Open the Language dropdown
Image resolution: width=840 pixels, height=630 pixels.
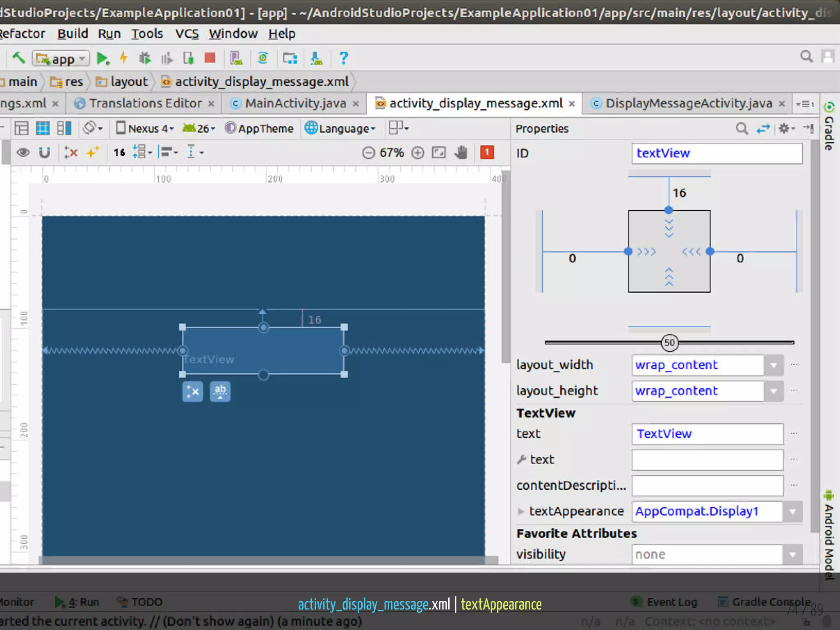pos(340,128)
